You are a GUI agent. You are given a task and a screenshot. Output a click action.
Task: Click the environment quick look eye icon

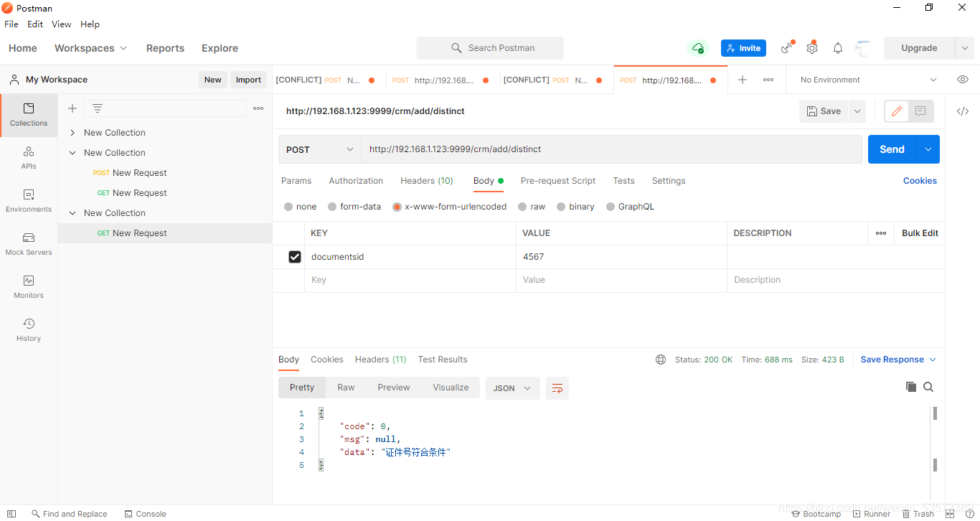[963, 80]
